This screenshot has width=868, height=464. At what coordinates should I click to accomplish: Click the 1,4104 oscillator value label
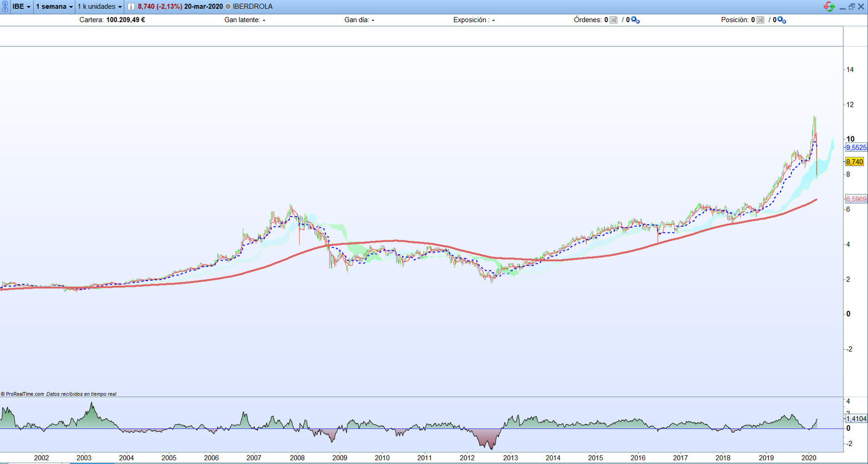pyautogui.click(x=856, y=419)
